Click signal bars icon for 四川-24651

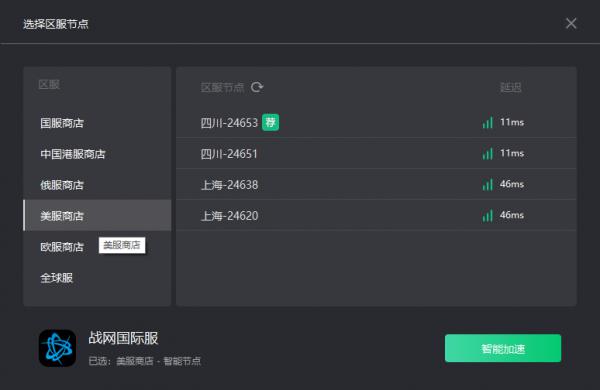tap(488, 153)
